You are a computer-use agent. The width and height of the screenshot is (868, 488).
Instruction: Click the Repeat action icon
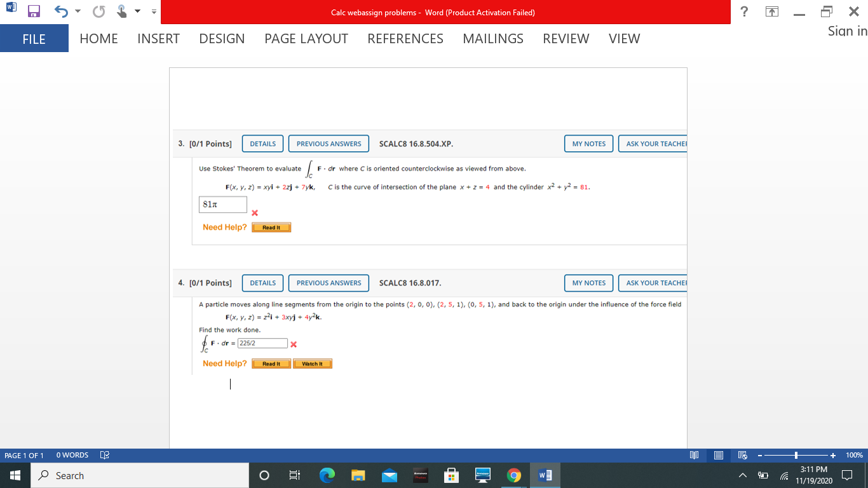point(98,11)
